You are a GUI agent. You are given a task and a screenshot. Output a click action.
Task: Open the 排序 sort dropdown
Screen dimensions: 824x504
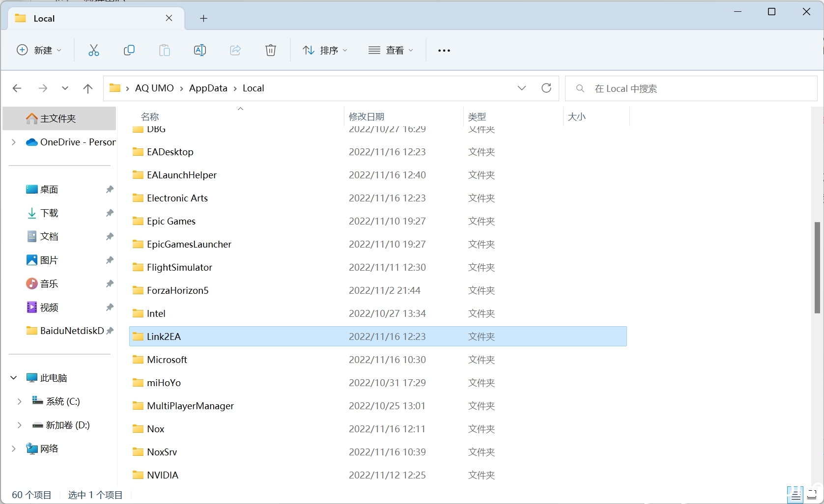[x=325, y=50]
